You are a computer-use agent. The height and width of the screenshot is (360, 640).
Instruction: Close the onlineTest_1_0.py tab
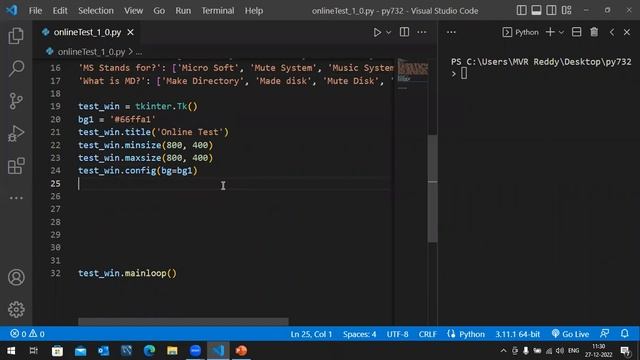click(x=130, y=32)
